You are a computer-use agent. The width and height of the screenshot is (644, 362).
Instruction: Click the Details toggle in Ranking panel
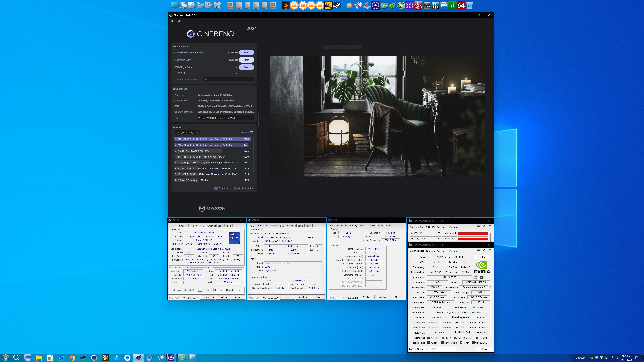pos(247,132)
